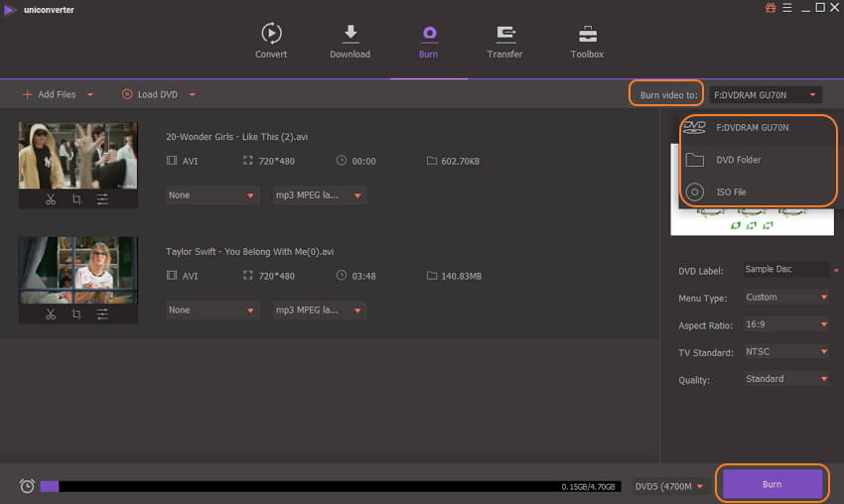Viewport: 844px width, 504px height.
Task: Click the uniconverter logo icon
Action: (9, 10)
